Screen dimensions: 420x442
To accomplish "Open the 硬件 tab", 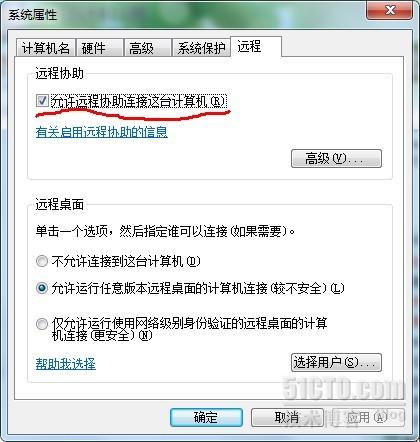I will (x=99, y=48).
